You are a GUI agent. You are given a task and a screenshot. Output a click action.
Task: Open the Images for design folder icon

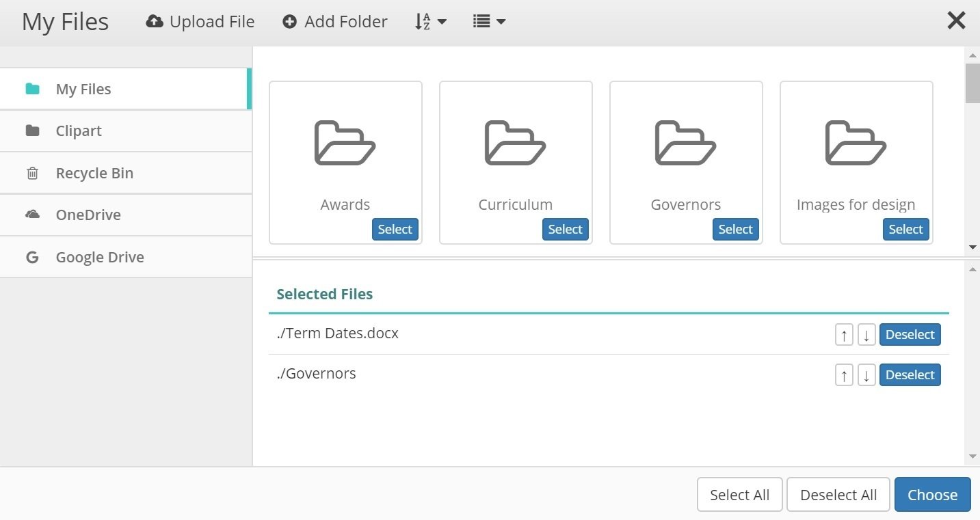(x=856, y=143)
